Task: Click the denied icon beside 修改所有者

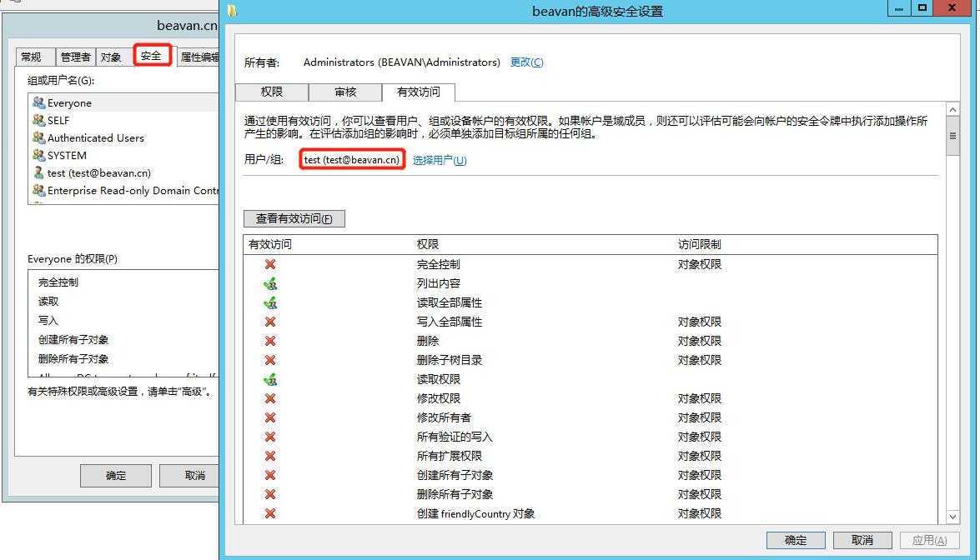Action: pos(270,417)
